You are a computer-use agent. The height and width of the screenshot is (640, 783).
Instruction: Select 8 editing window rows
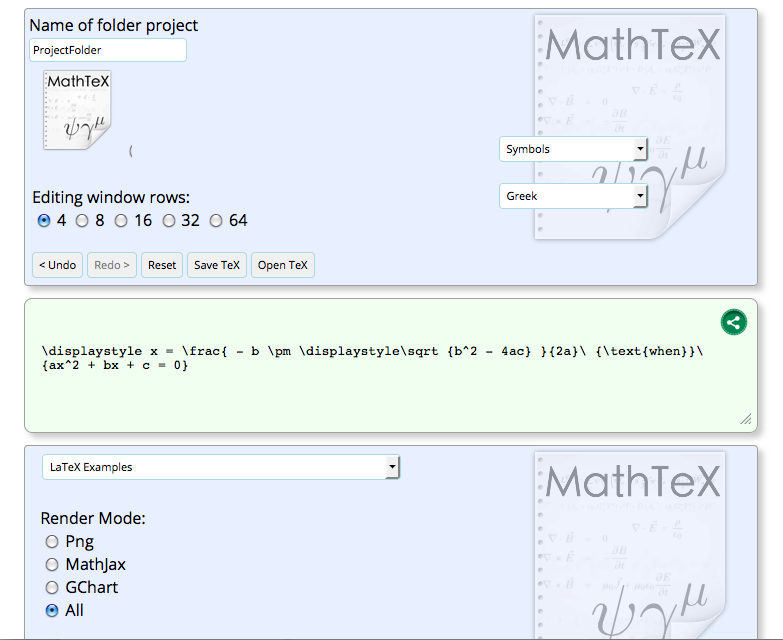(x=82, y=220)
